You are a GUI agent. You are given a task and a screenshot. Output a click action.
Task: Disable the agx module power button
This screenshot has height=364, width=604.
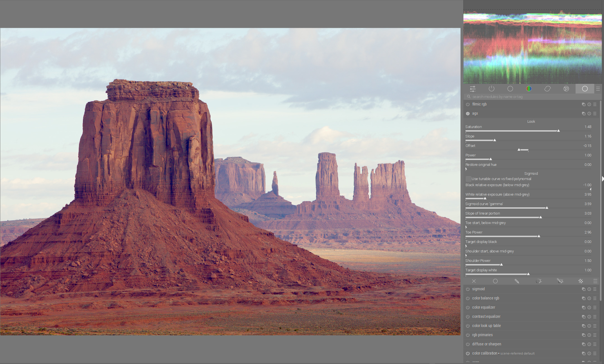click(468, 114)
